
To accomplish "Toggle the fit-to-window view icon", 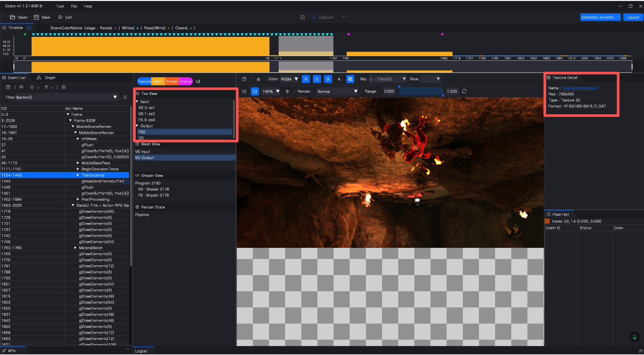I will 255,91.
